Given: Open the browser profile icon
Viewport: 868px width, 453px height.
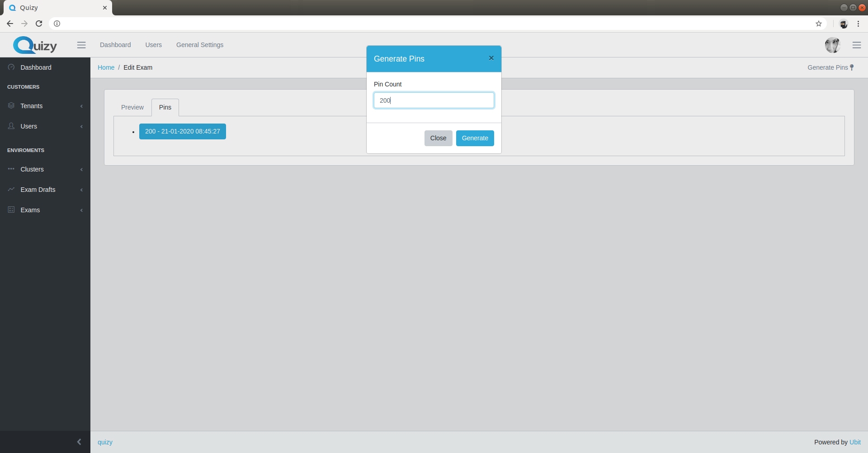Looking at the screenshot, I should (844, 24).
